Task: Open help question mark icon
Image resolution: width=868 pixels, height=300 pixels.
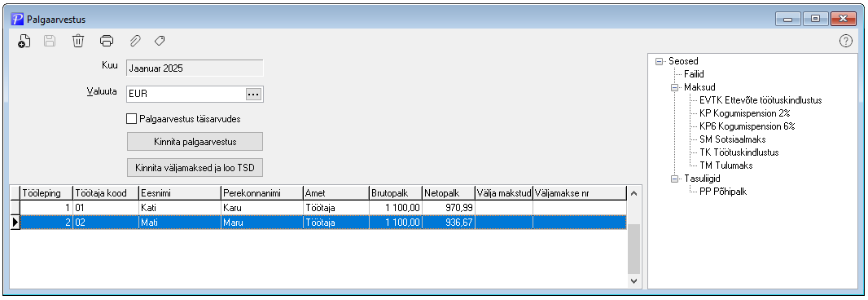Action: click(846, 41)
